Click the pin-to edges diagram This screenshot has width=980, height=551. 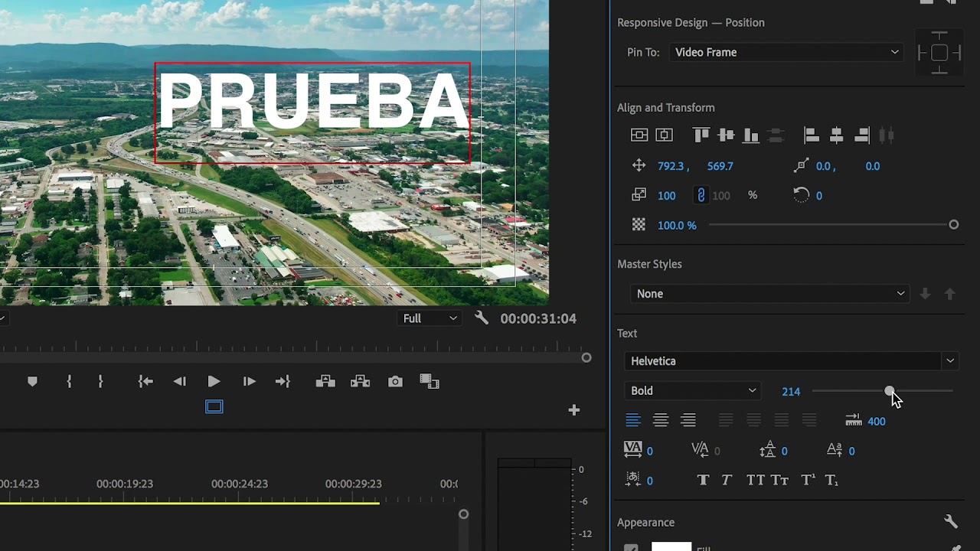point(939,53)
